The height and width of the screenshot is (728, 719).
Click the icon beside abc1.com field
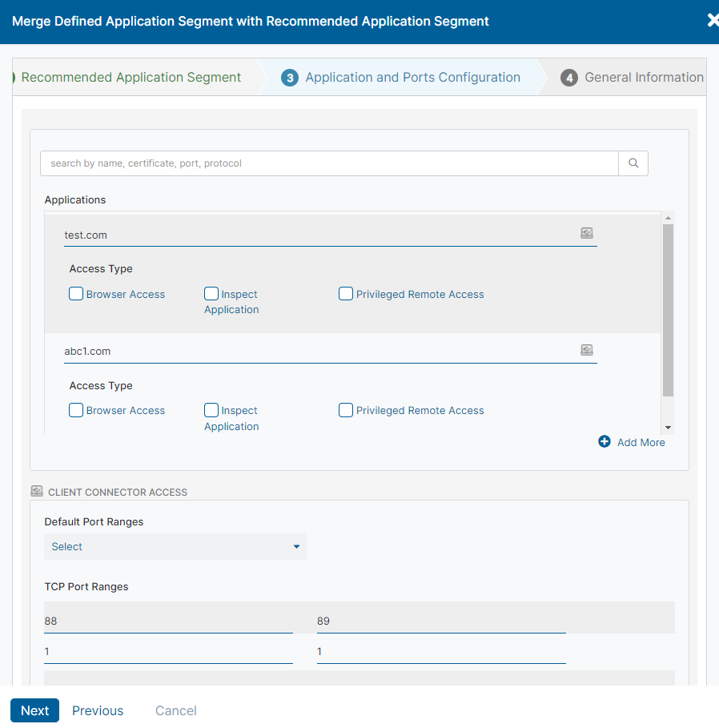587,350
